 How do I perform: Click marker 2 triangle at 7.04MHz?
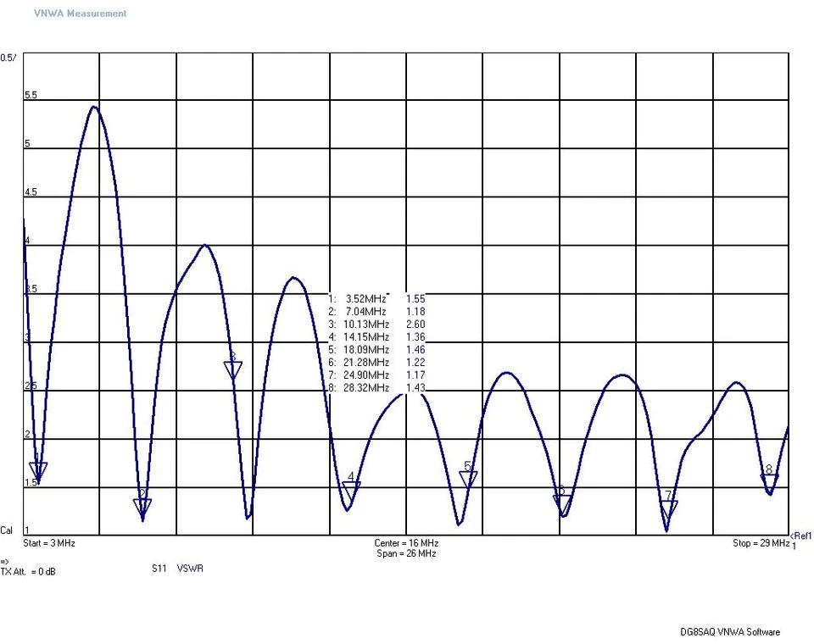(142, 508)
